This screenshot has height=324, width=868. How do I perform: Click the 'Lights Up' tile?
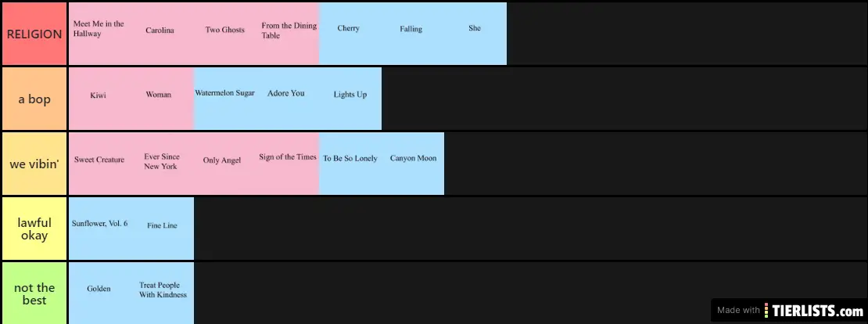(350, 99)
